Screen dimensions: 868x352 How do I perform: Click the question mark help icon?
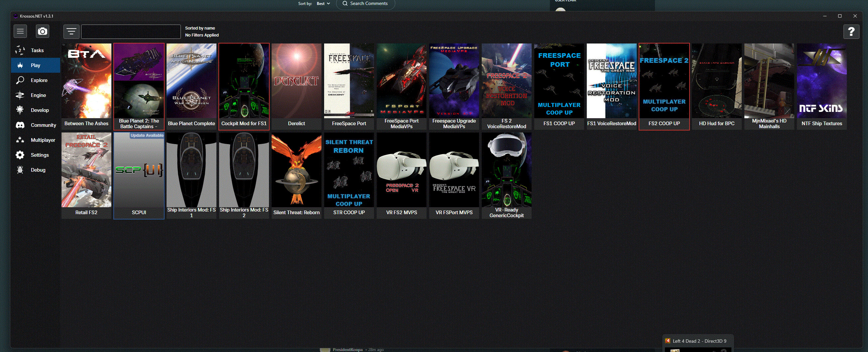pyautogui.click(x=851, y=32)
